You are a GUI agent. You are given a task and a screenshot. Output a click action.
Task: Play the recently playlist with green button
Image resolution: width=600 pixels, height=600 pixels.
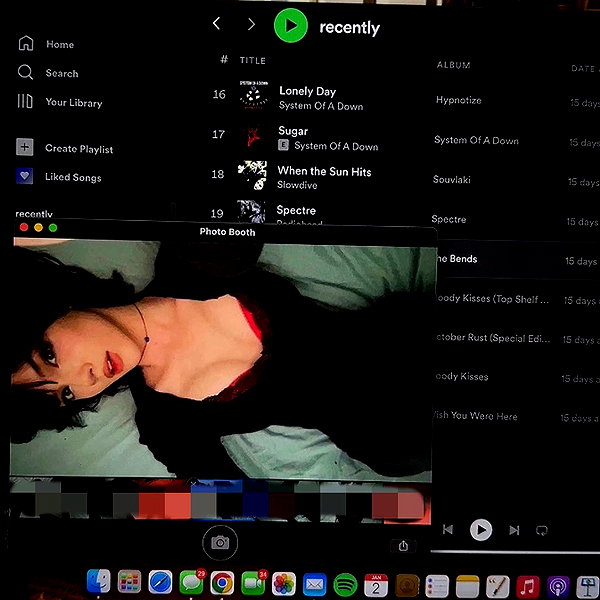tap(291, 25)
